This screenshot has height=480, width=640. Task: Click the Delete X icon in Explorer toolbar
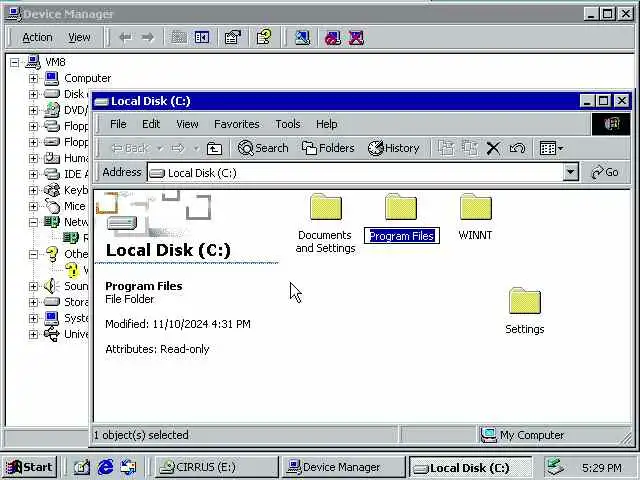[x=493, y=148]
